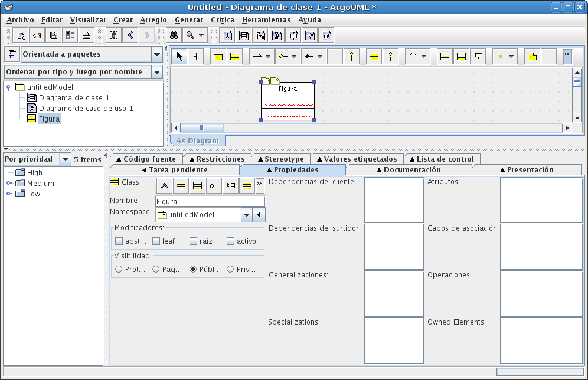Screen dimensions: 588x380
Task: Switch to the Documentación tab
Action: [x=409, y=170]
